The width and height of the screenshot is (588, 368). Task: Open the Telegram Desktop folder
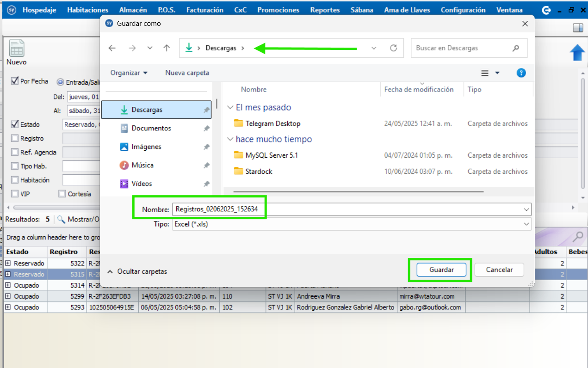[x=272, y=123]
